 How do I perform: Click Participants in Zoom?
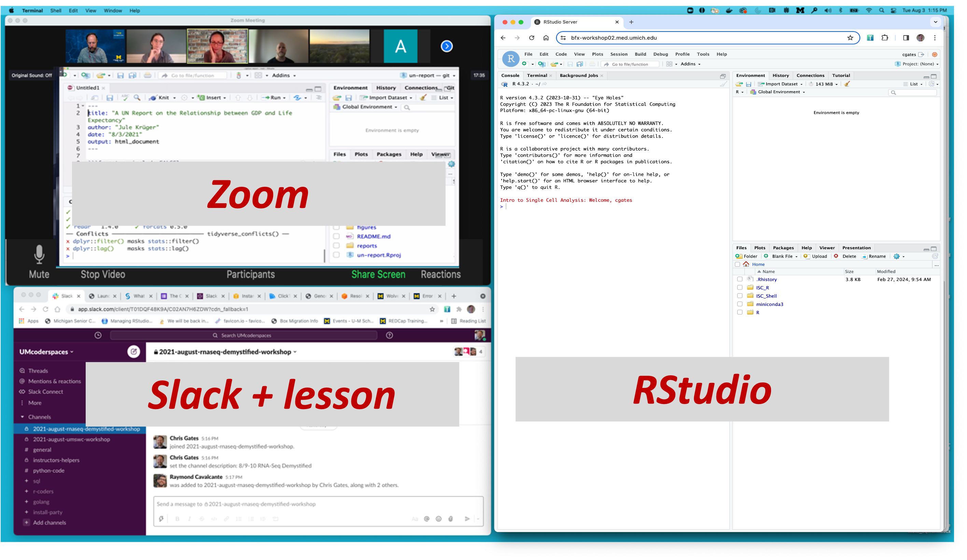pos(250,274)
